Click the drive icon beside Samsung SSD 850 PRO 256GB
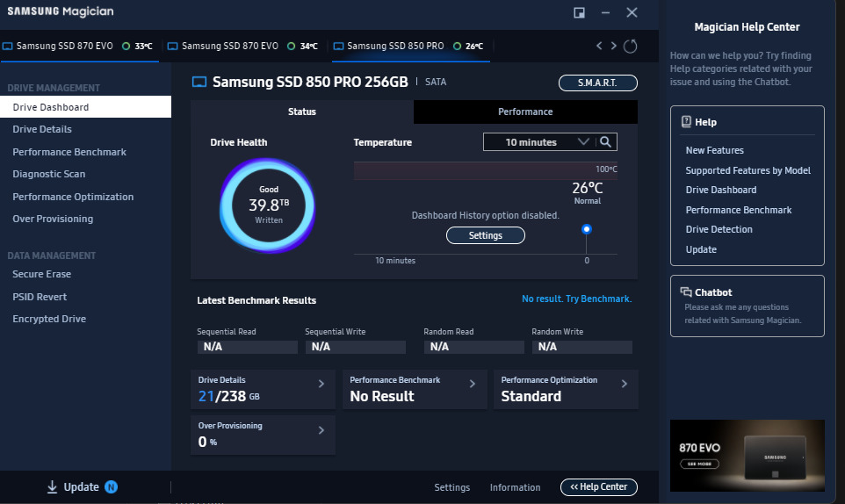845x504 pixels. 199,82
